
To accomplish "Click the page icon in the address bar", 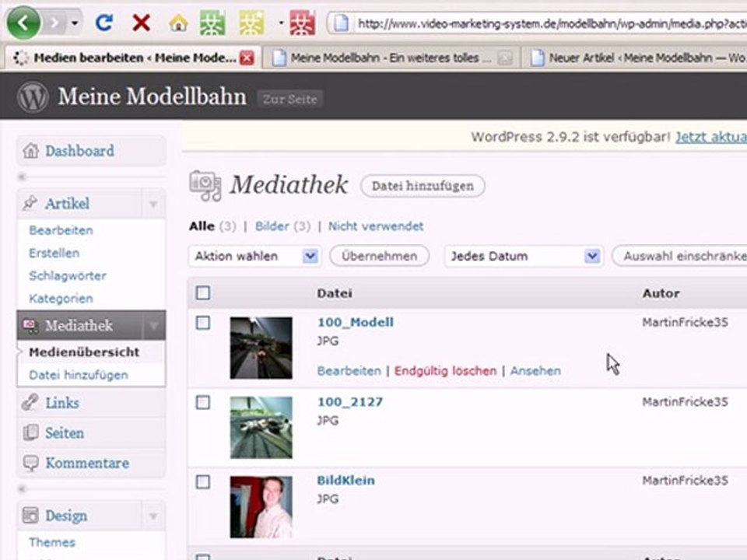I will point(341,23).
